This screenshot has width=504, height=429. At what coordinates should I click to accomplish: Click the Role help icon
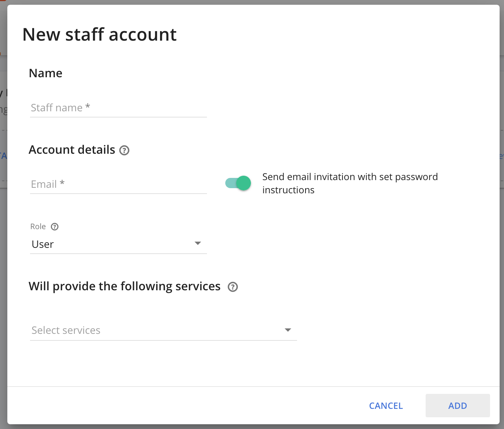[54, 227]
